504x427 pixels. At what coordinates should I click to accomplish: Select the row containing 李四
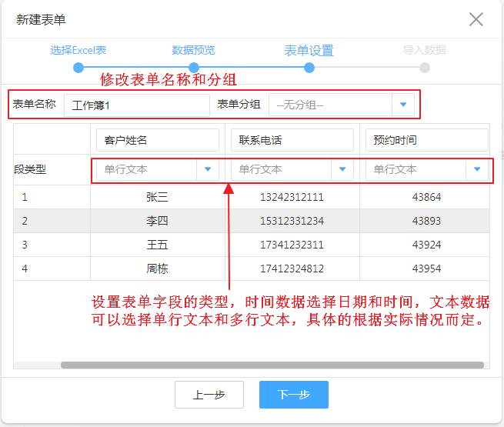click(x=157, y=221)
